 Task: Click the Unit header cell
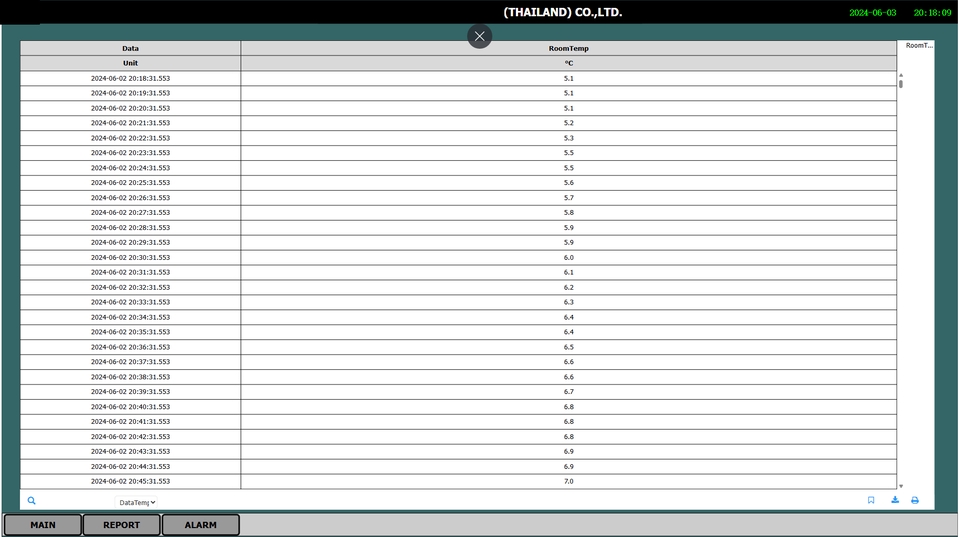tap(130, 63)
